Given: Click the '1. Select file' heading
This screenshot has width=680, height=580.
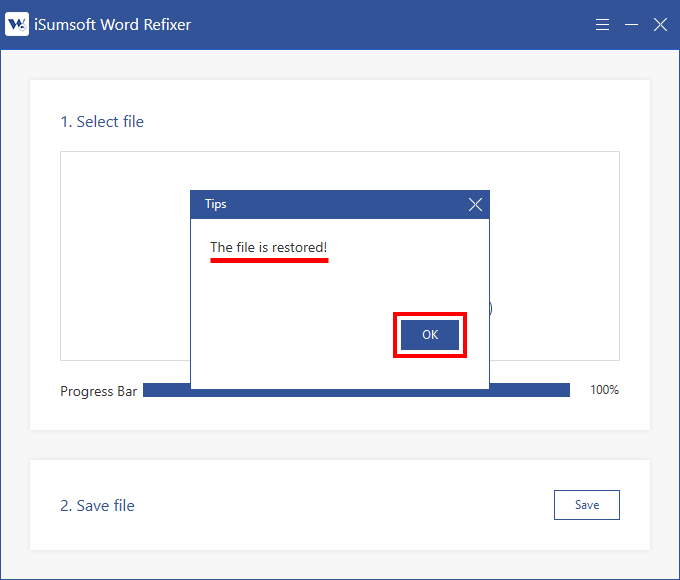Looking at the screenshot, I should pos(102,122).
